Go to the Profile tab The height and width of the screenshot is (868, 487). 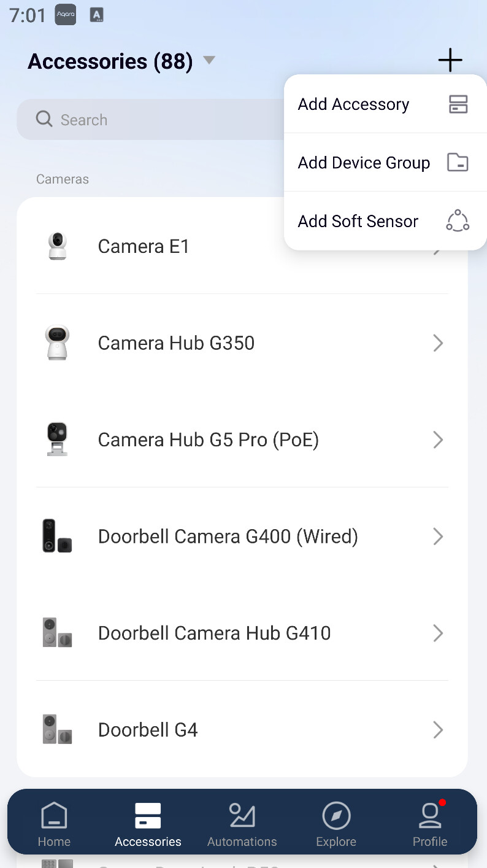(430, 823)
